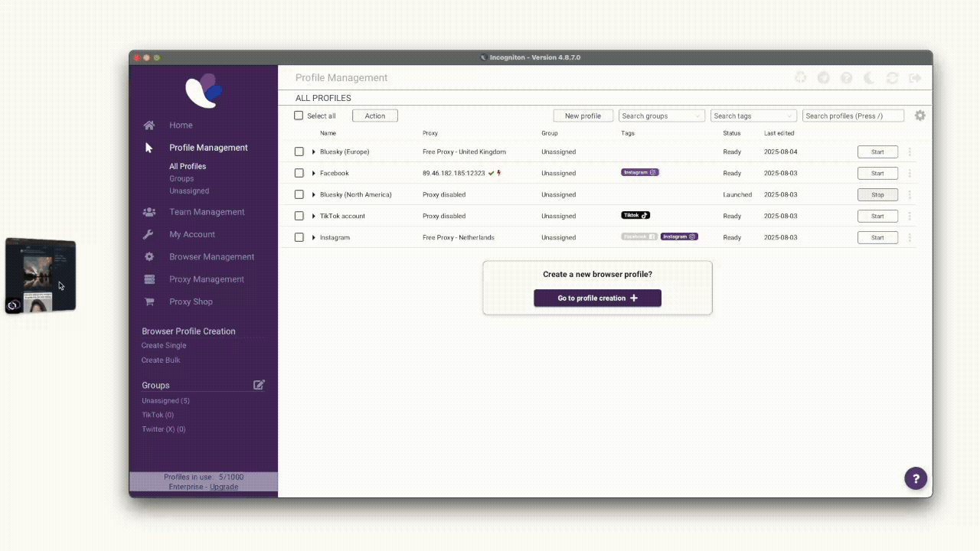
Task: Stop the Bluesky (North America) profile
Action: tap(877, 194)
